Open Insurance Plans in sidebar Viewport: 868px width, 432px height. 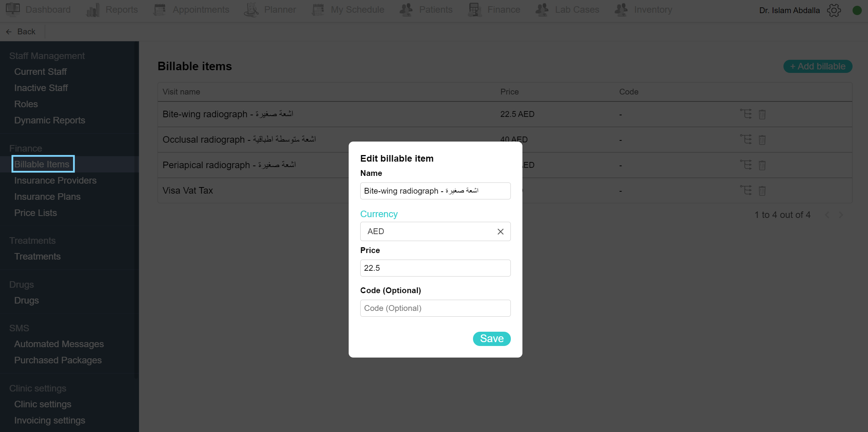47,197
